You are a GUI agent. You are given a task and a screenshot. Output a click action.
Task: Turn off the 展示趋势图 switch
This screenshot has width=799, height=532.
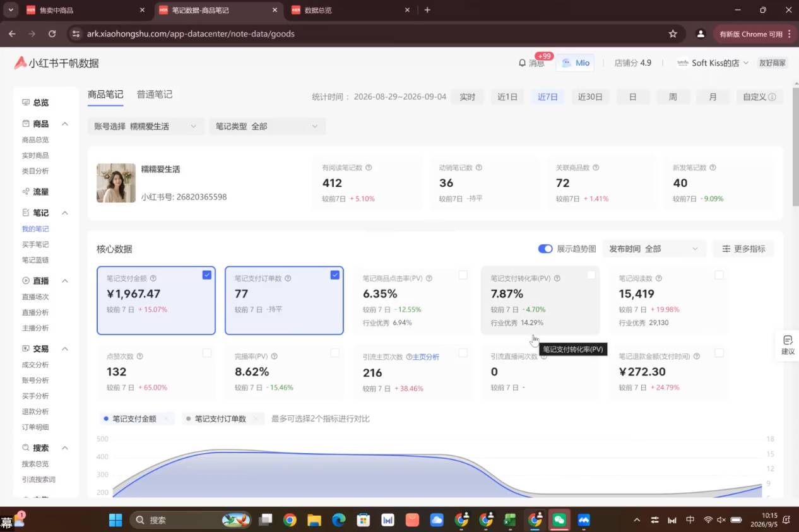[545, 249]
